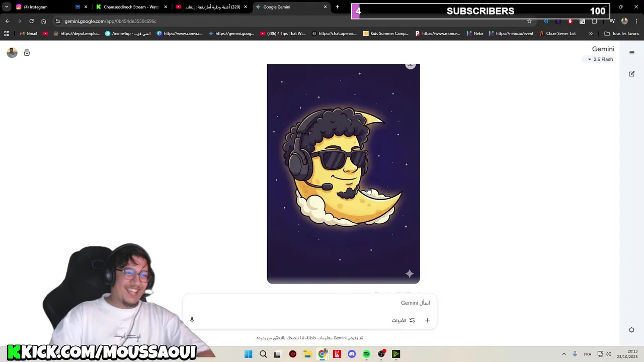Image resolution: width=644 pixels, height=362 pixels.
Task: Reload the current page
Action: (x=31, y=21)
